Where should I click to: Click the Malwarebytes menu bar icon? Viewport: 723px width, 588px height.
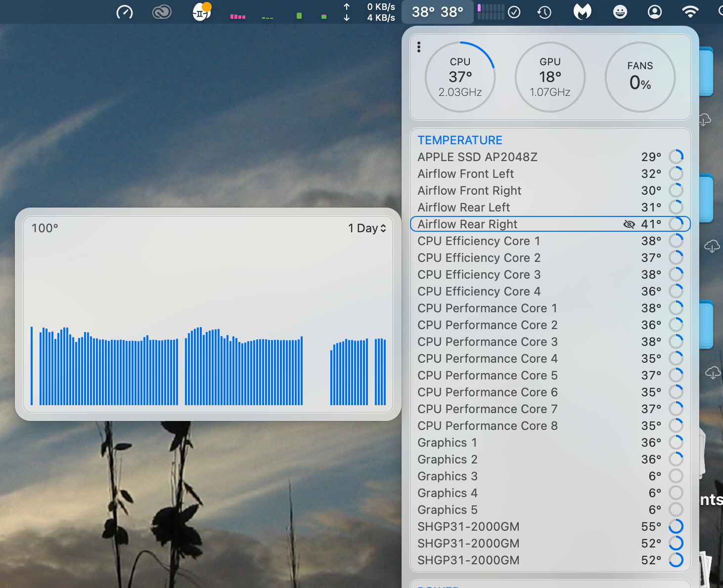pos(582,12)
